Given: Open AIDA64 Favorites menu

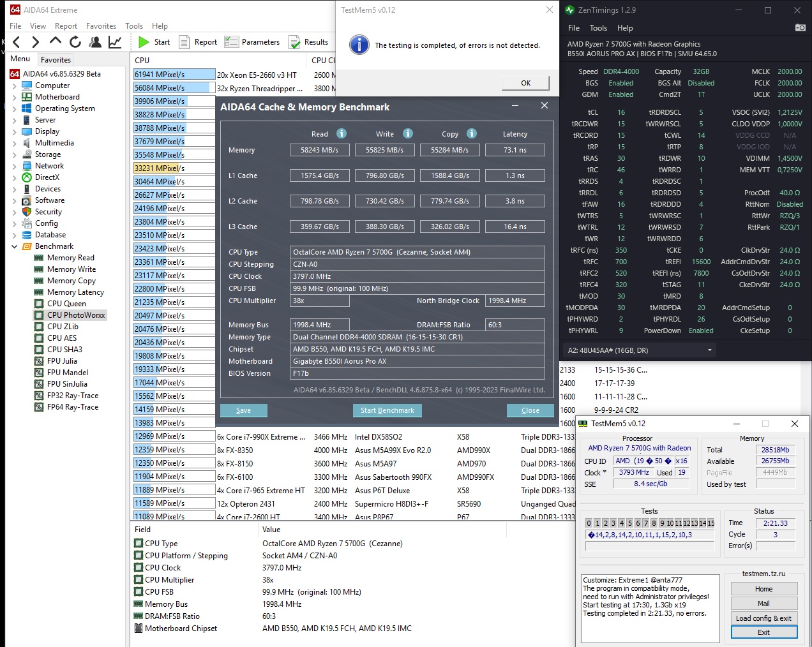Looking at the screenshot, I should tap(101, 26).
